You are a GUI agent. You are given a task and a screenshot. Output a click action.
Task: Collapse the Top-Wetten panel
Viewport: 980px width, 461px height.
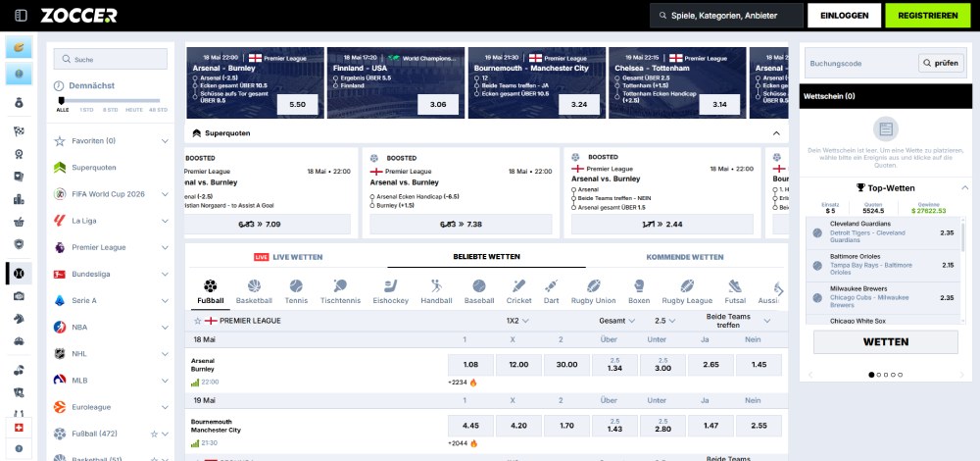coord(964,187)
